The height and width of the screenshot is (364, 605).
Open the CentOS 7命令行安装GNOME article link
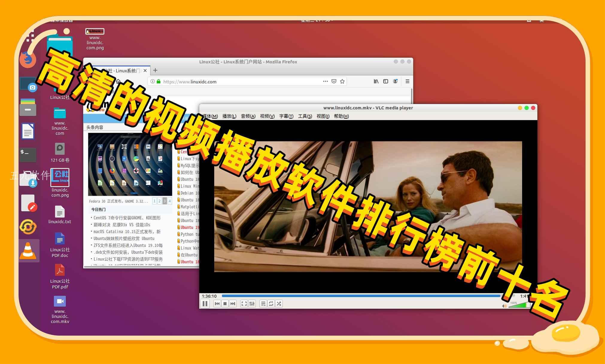click(x=127, y=218)
